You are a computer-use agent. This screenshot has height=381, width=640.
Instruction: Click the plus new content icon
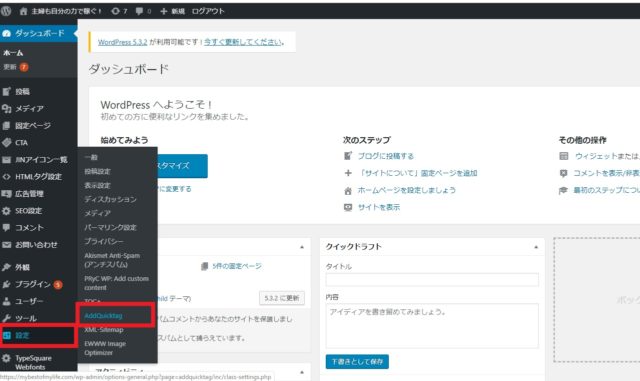[164, 11]
